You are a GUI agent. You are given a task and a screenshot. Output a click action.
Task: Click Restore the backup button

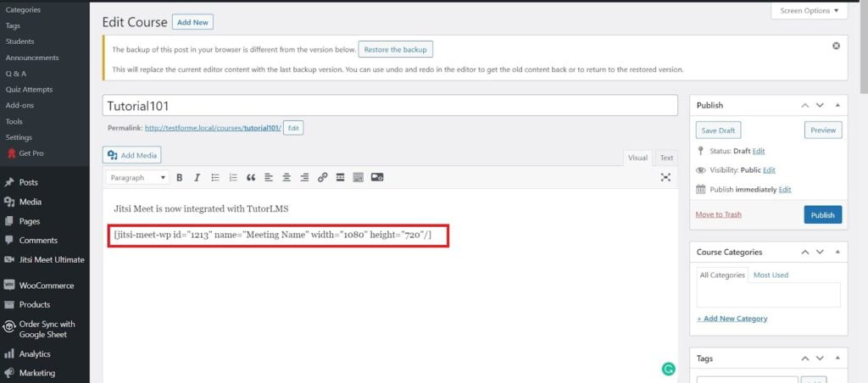click(x=395, y=49)
